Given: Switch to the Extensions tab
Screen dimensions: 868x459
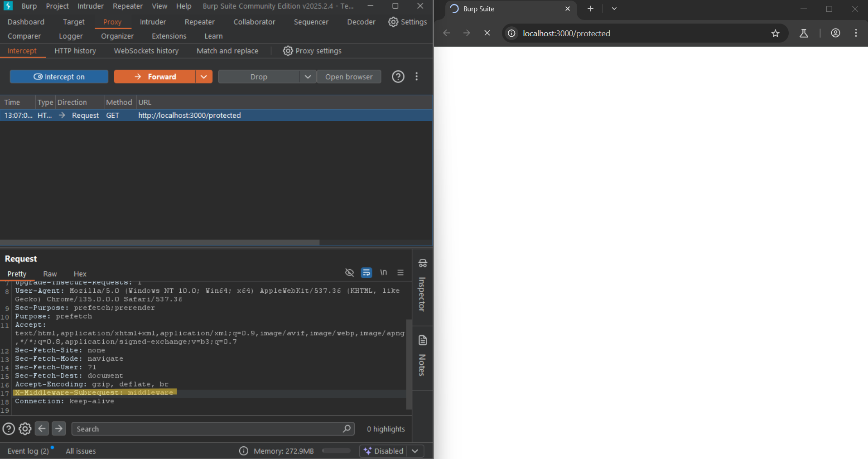Looking at the screenshot, I should point(169,36).
